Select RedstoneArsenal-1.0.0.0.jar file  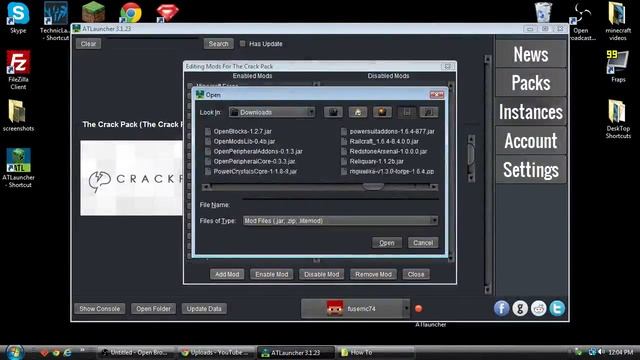384,151
